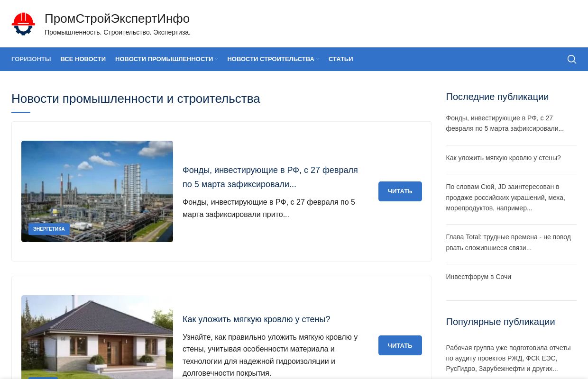Open sidebar link Инвестфорум в Сочи
This screenshot has height=379, width=588.
(x=478, y=277)
